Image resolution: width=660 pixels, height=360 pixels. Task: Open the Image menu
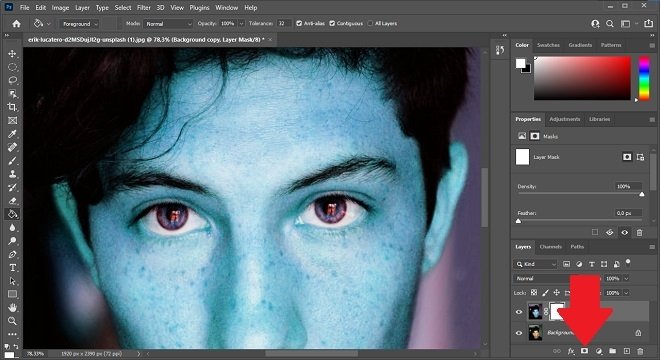point(60,8)
